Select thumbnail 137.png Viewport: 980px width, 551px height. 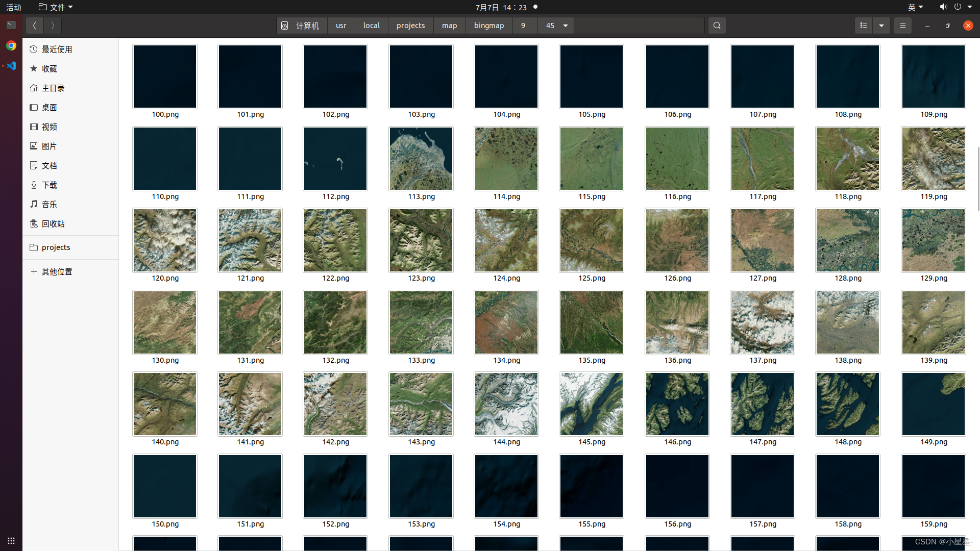(x=763, y=322)
